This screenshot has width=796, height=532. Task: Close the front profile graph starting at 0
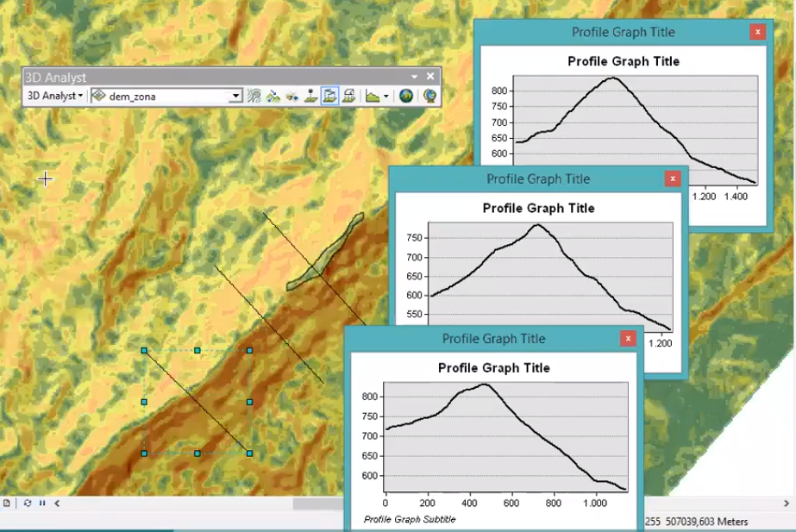coord(629,339)
